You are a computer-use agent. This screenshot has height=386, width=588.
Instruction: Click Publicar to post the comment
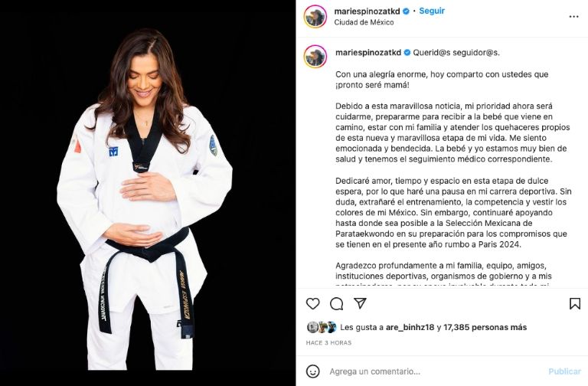564,371
